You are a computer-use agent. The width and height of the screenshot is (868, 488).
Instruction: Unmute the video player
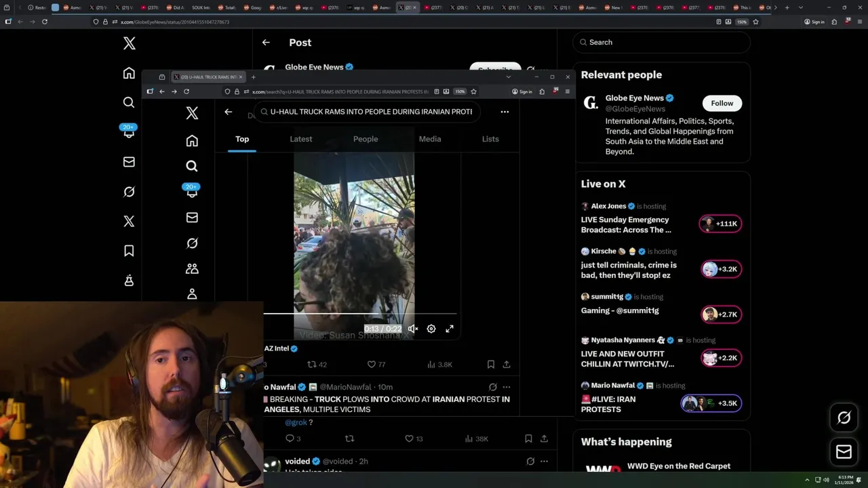point(413,329)
